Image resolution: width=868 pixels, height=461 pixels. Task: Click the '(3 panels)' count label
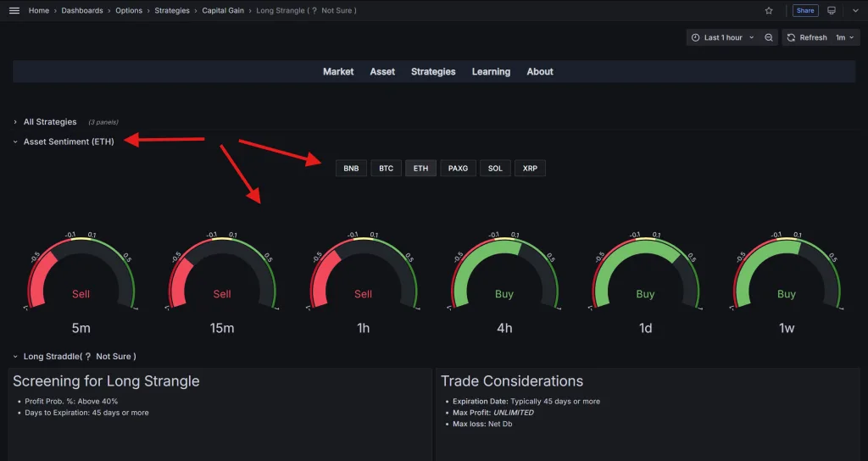click(103, 122)
